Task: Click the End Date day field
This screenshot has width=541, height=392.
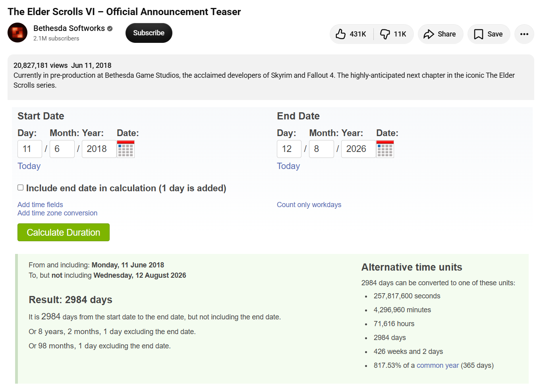Action: coord(289,149)
